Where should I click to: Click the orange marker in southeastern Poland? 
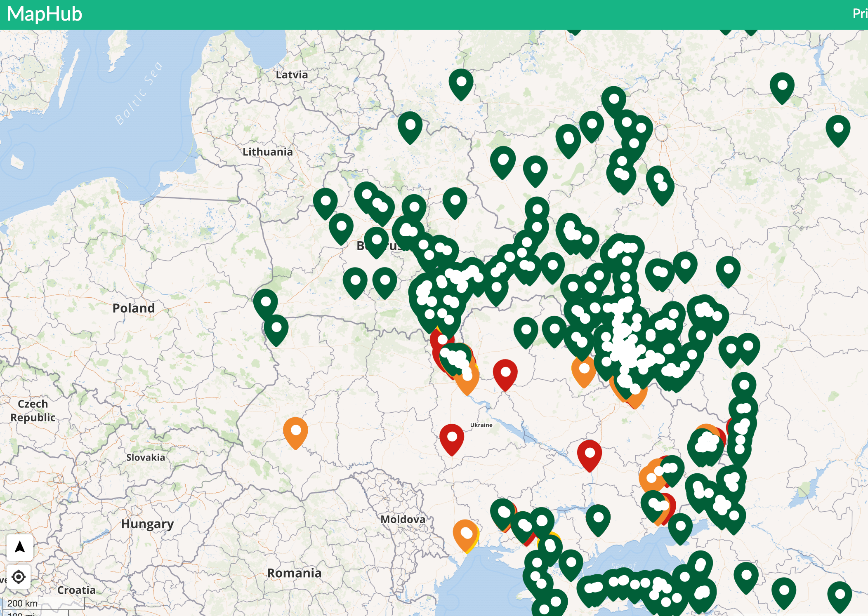click(x=295, y=431)
